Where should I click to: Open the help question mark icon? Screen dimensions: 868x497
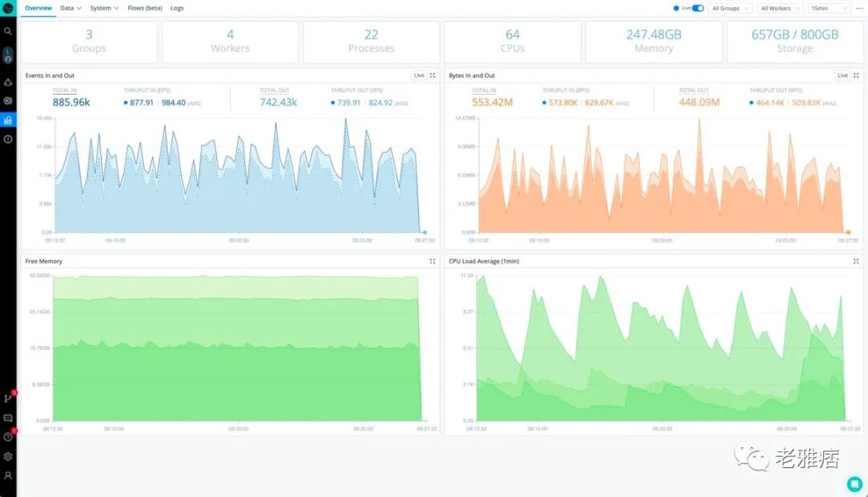[x=8, y=437]
